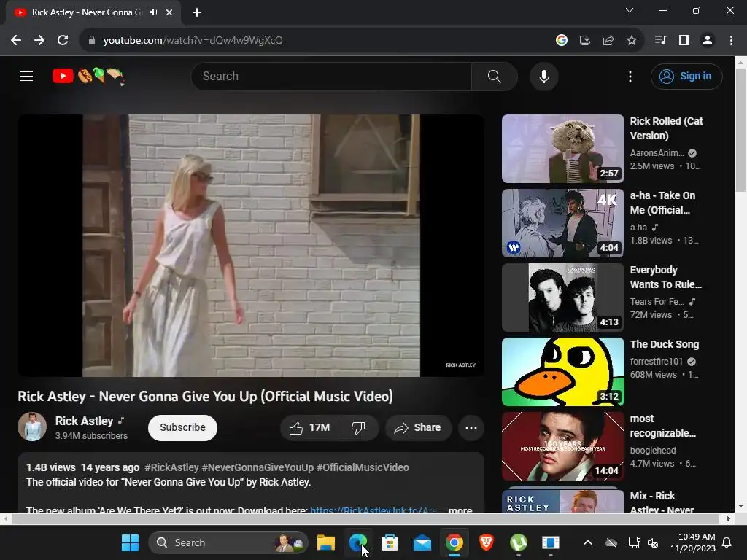The width and height of the screenshot is (747, 560).
Task: Click the a-ha channel name
Action: (x=638, y=227)
